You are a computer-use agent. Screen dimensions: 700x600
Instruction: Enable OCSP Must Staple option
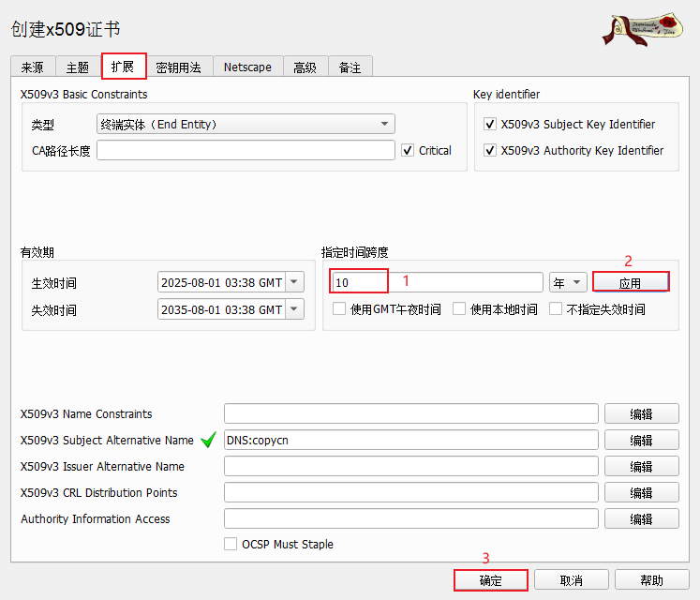pos(231,544)
